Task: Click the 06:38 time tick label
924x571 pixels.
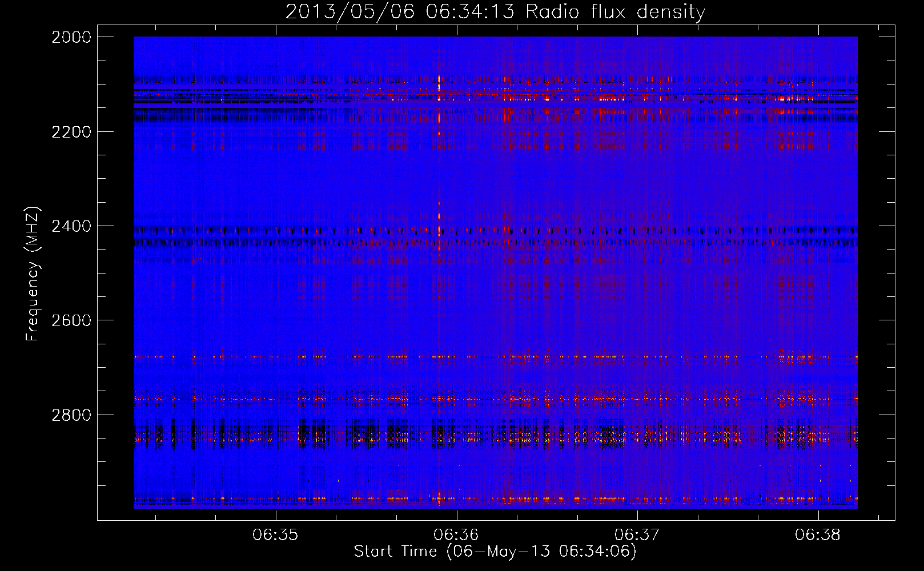Action: tap(818, 534)
